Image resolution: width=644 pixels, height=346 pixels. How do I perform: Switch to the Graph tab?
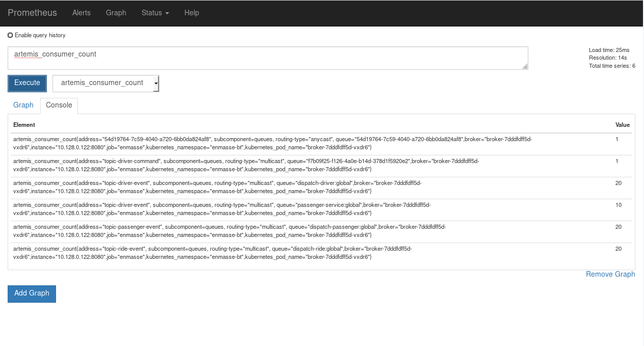pos(23,105)
